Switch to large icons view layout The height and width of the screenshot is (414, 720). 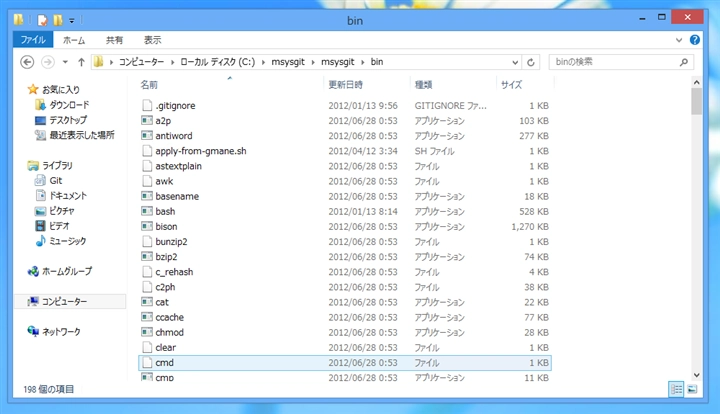692,390
